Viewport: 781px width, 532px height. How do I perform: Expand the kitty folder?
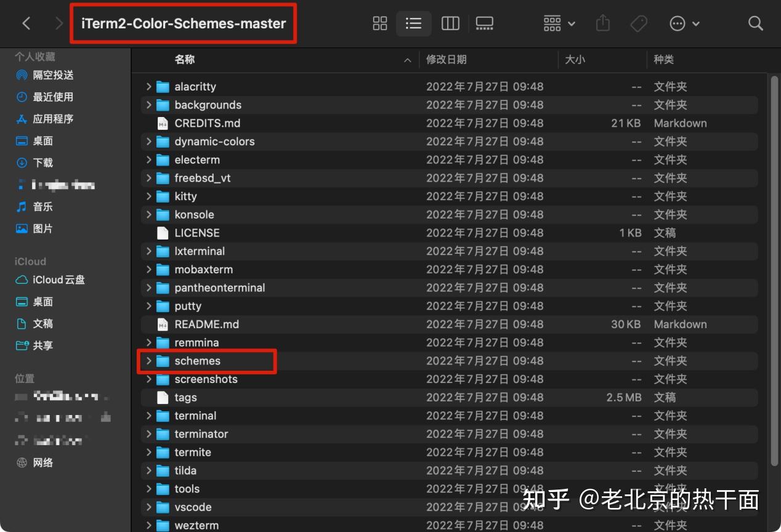[148, 196]
